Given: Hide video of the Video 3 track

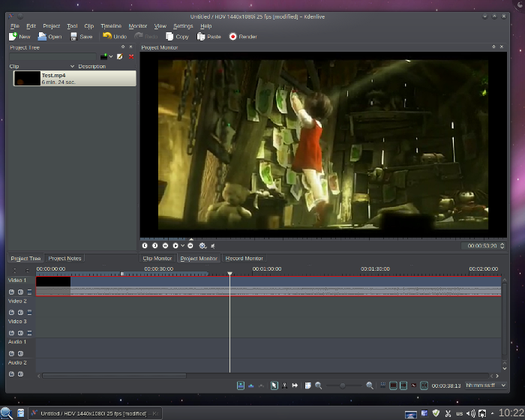Looking at the screenshot, I should coord(29,333).
